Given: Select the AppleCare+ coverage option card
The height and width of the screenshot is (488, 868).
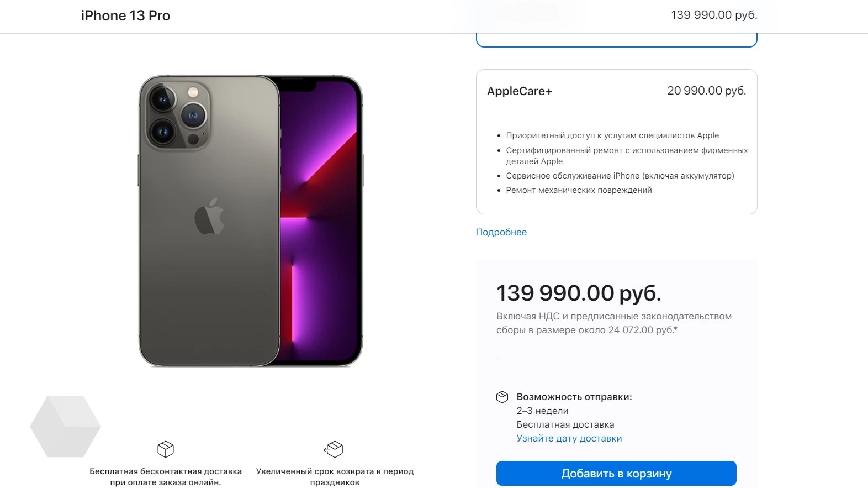Looking at the screenshot, I should 616,141.
